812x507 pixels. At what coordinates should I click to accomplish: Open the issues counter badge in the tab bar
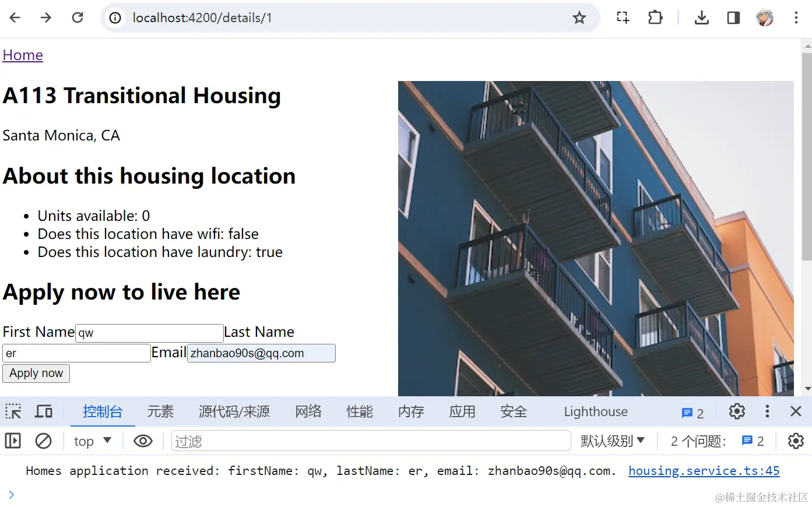[x=693, y=413]
